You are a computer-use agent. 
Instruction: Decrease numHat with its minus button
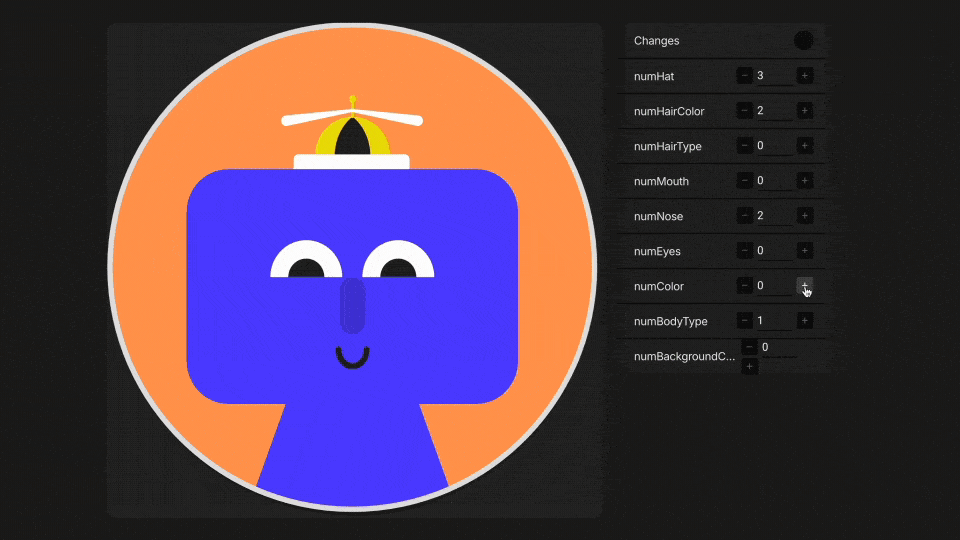pos(744,75)
